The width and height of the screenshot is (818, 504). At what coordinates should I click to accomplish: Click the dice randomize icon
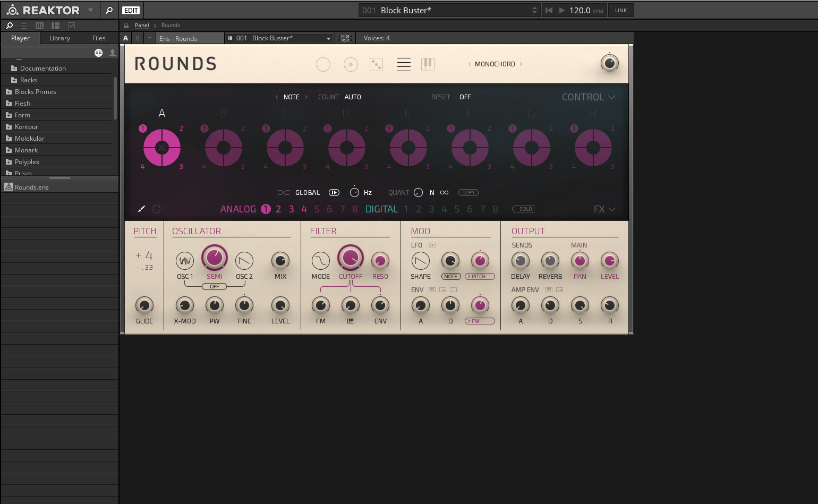[377, 64]
